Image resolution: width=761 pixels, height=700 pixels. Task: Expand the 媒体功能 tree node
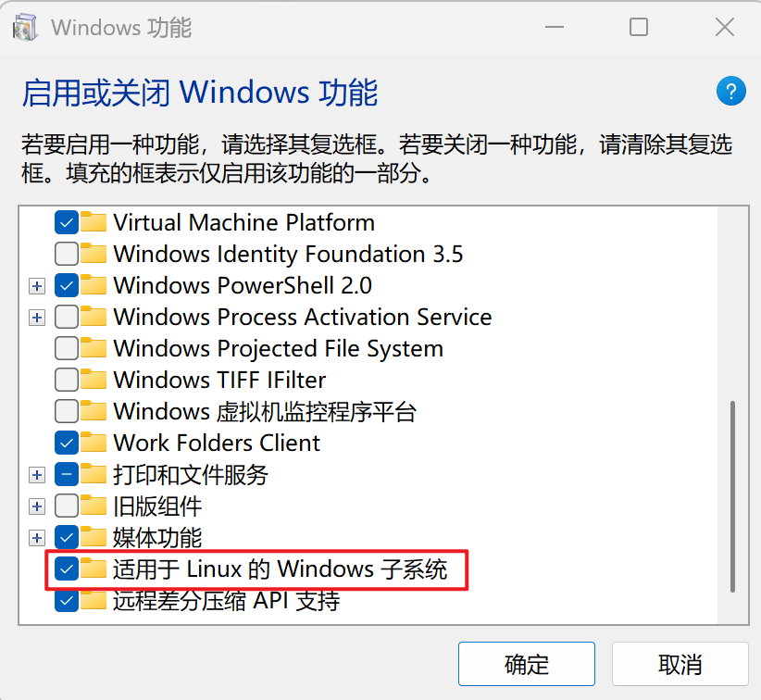[37, 538]
